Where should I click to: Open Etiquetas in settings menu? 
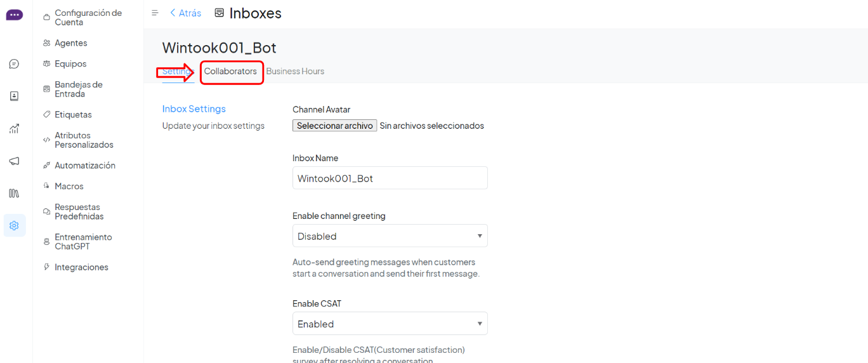pos(73,115)
